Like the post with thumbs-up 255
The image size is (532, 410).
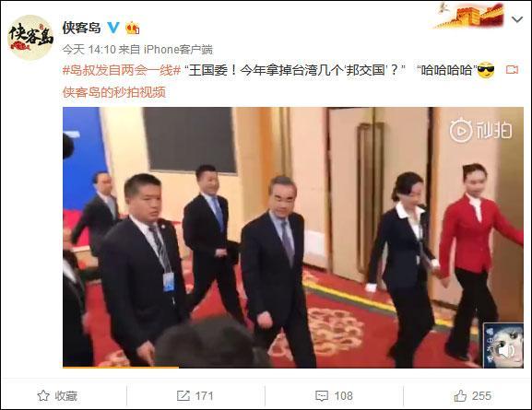473,395
